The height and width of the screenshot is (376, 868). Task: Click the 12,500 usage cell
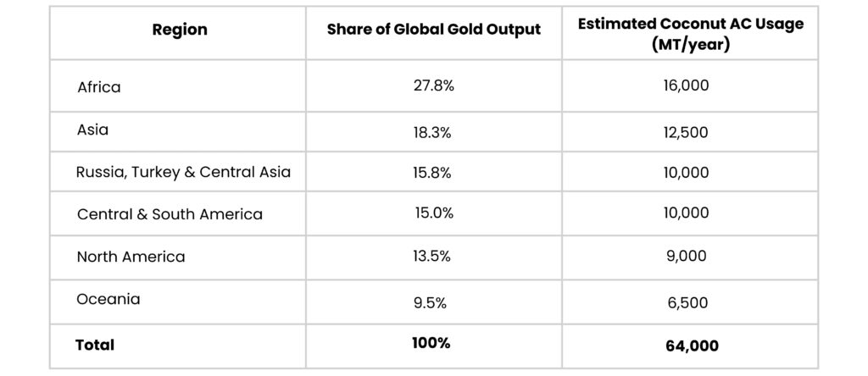pos(686,132)
